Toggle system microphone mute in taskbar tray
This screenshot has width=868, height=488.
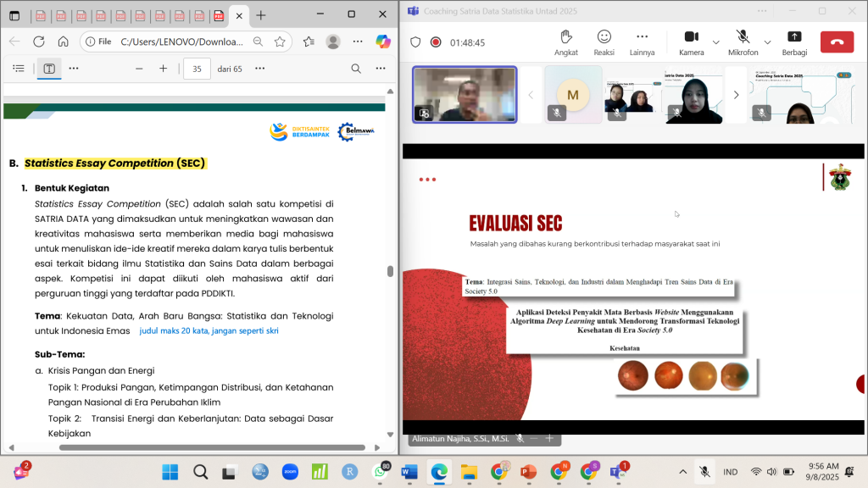[x=704, y=472]
